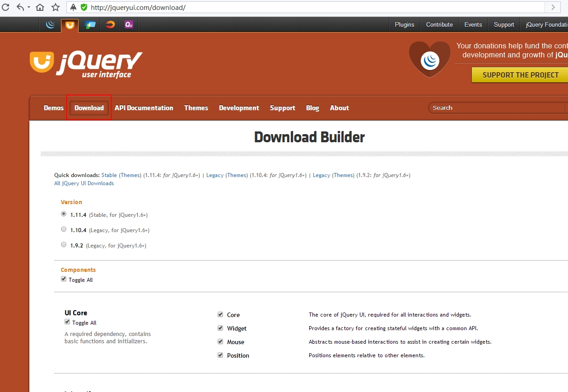This screenshot has width=568, height=392.
Task: Open the back-history dropdown arrow
Action: tap(29, 8)
